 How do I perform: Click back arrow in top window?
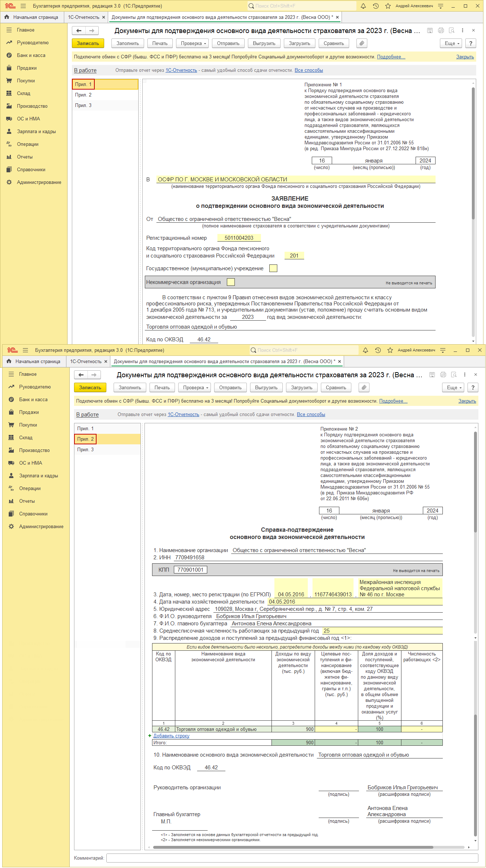point(79,30)
